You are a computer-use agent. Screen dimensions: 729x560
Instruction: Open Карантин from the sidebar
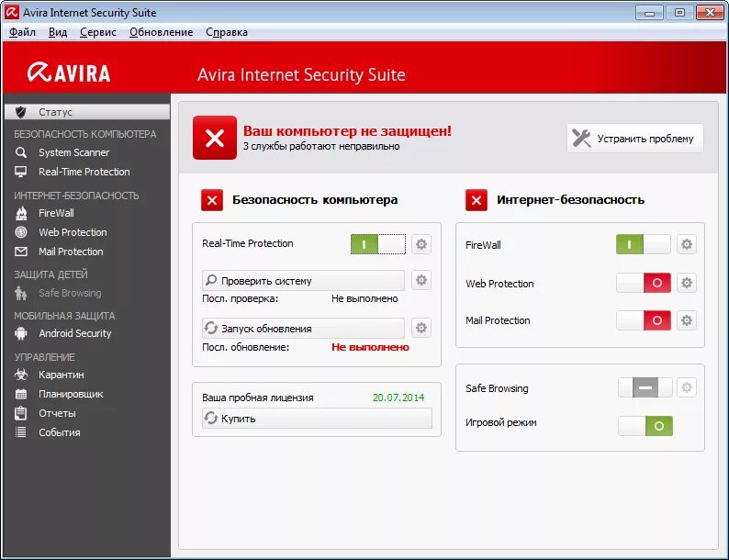pyautogui.click(x=61, y=375)
